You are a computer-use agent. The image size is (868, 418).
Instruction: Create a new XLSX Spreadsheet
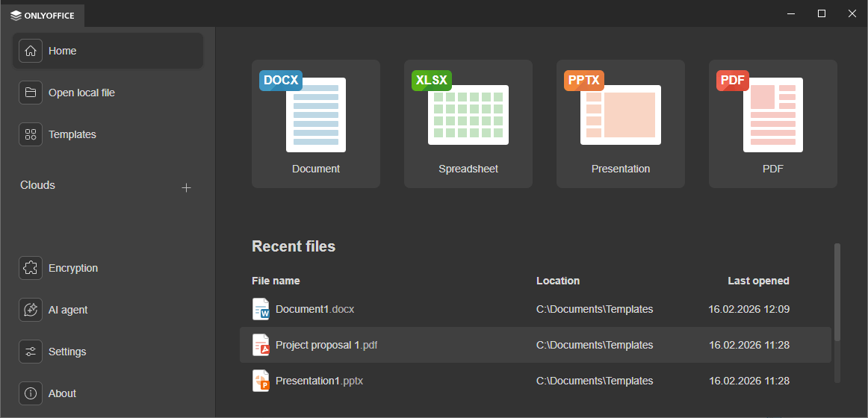(468, 123)
